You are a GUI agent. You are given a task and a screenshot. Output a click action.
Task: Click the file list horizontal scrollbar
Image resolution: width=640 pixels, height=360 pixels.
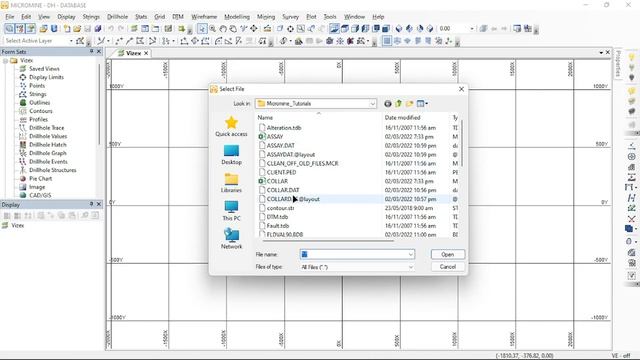pos(328,240)
